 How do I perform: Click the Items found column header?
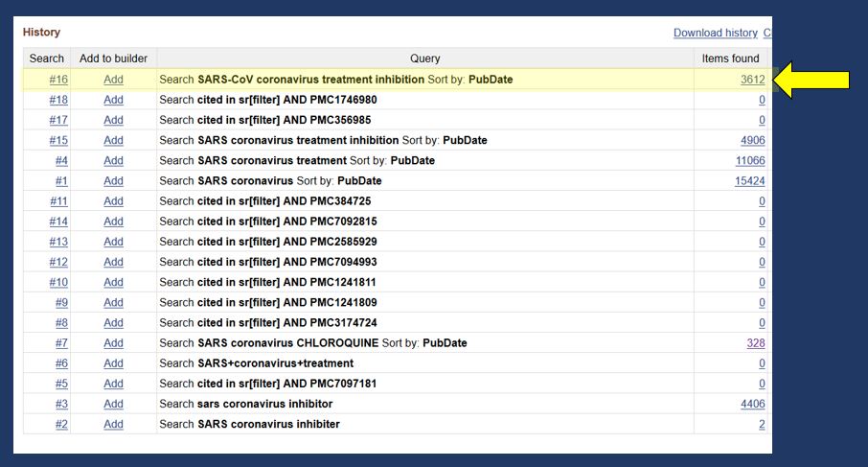(730, 58)
